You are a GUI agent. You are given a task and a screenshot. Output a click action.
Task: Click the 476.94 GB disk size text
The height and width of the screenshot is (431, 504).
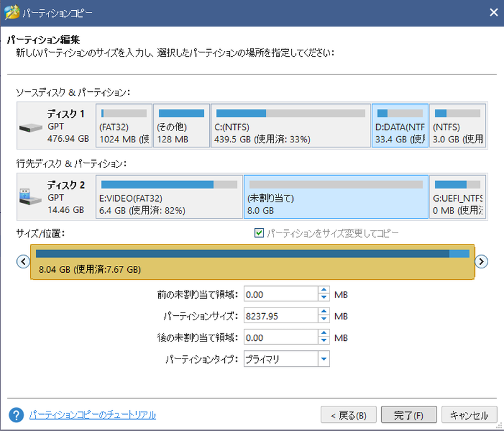point(68,139)
